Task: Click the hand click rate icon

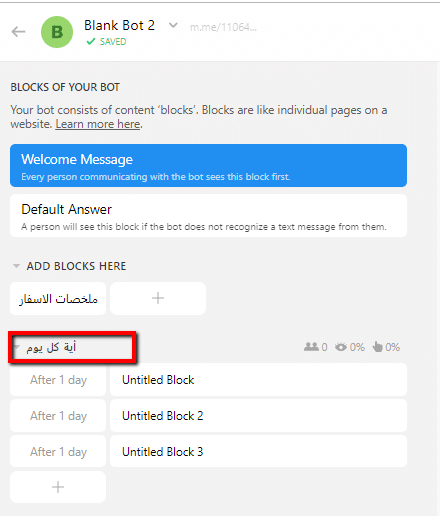Action: 378,347
